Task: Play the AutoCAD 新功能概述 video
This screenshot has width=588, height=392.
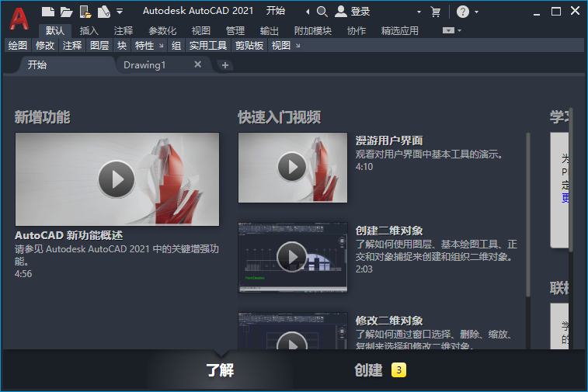Action: tap(117, 179)
